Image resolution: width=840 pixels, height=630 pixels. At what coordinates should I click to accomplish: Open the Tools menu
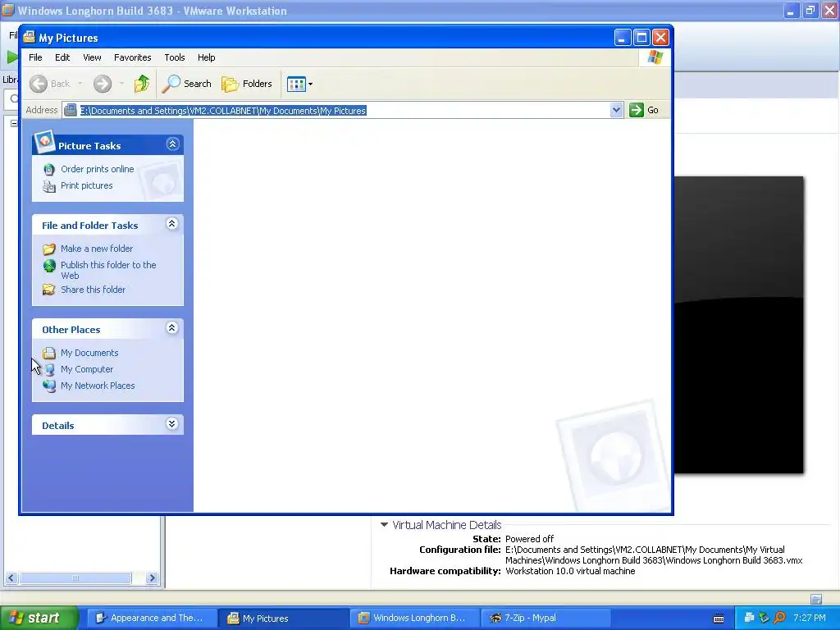[x=175, y=57]
